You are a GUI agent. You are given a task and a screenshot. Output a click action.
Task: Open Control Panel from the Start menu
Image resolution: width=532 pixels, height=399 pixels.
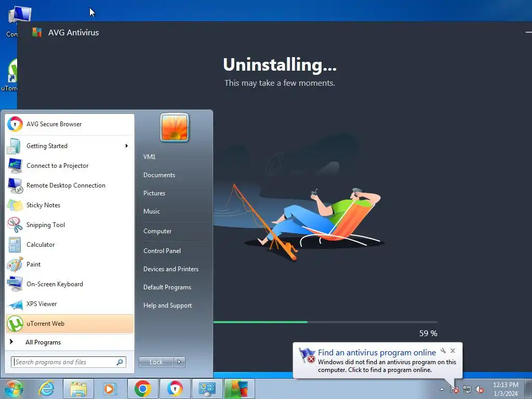pos(162,251)
